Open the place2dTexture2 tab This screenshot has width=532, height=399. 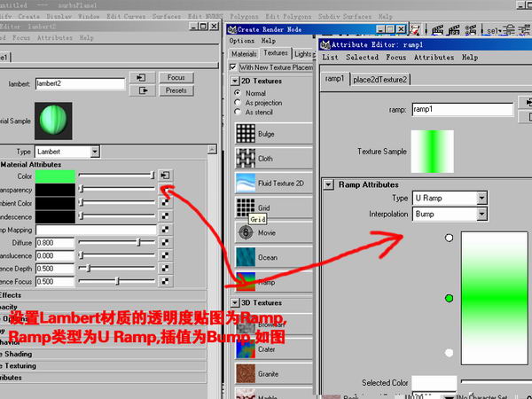(379, 80)
